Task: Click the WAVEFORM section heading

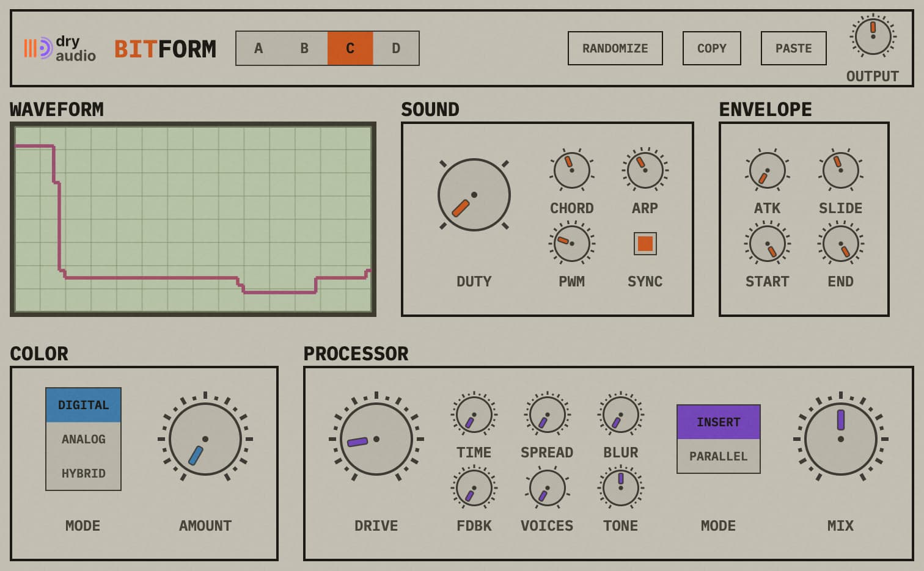Action: point(57,109)
